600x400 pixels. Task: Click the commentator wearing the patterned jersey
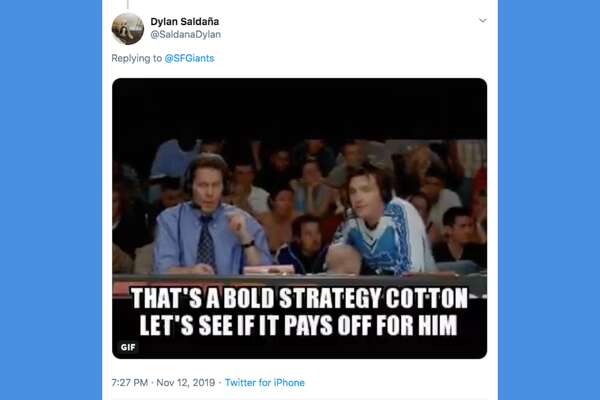379,220
